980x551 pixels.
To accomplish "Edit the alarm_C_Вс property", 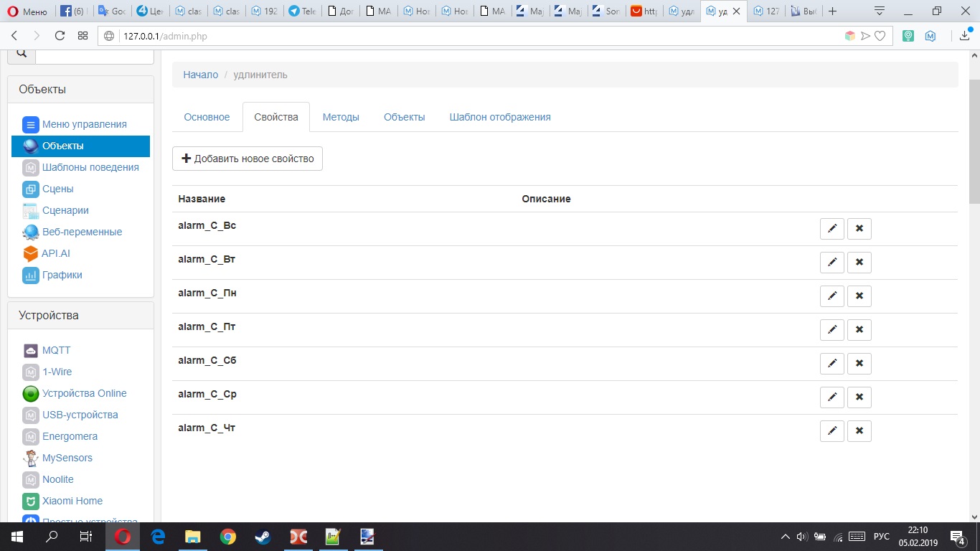I will [832, 229].
